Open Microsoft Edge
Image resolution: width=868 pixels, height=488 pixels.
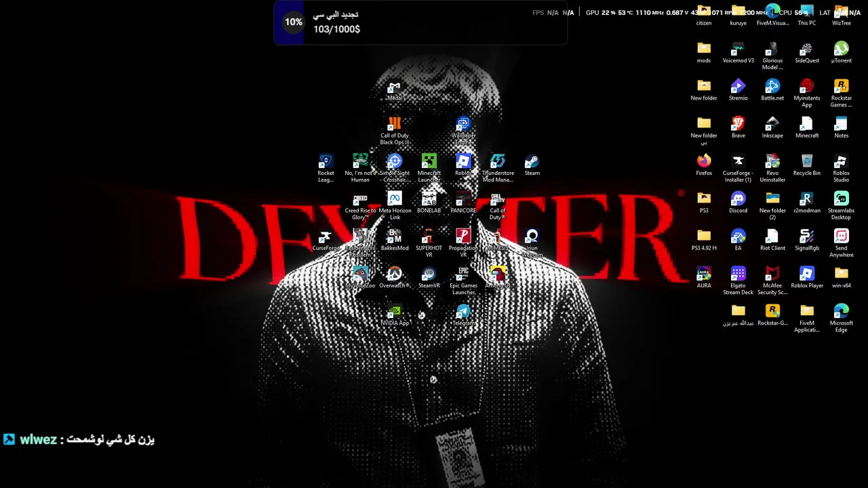tap(842, 318)
